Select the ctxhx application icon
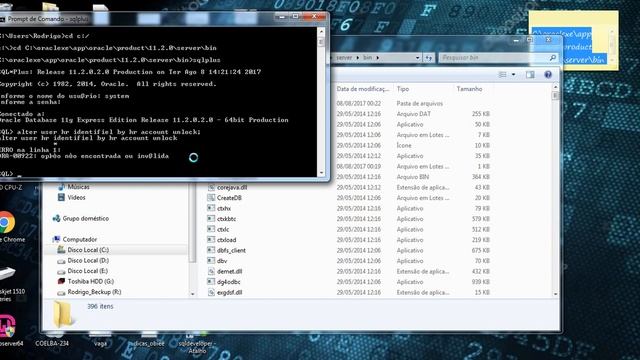Viewport: 640px width, 360px height. point(211,208)
